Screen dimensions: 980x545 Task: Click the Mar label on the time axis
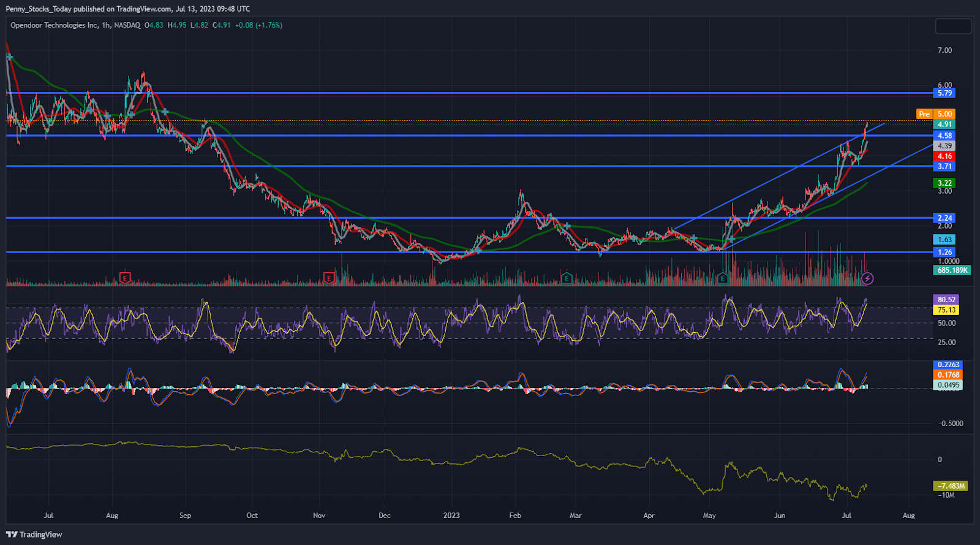click(575, 516)
